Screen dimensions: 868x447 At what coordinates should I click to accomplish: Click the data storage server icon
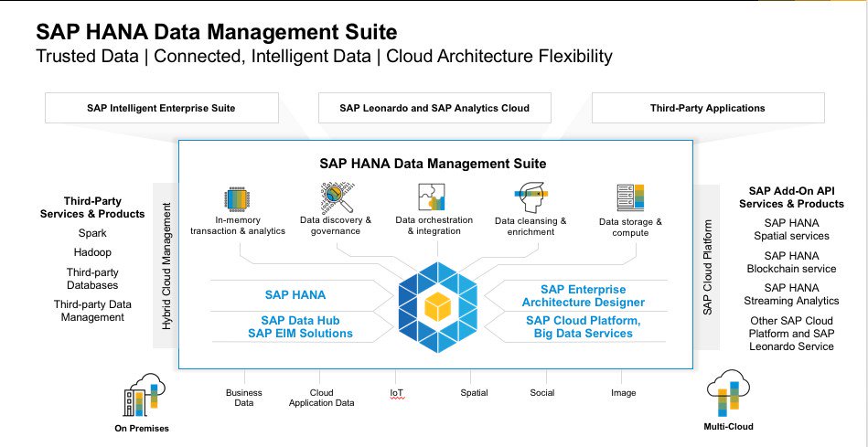[x=630, y=197]
